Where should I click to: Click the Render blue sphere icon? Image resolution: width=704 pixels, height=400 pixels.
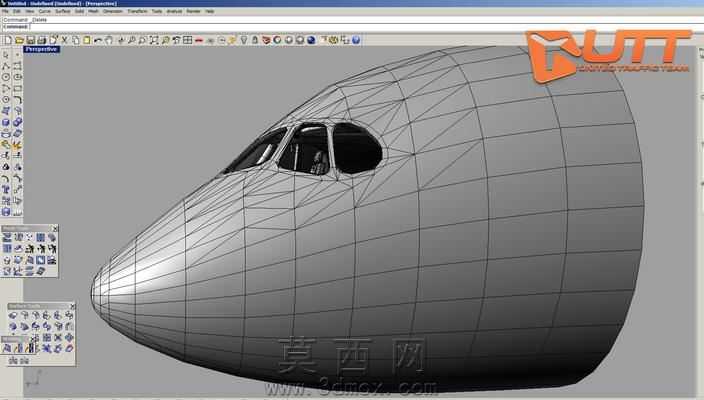(311, 40)
